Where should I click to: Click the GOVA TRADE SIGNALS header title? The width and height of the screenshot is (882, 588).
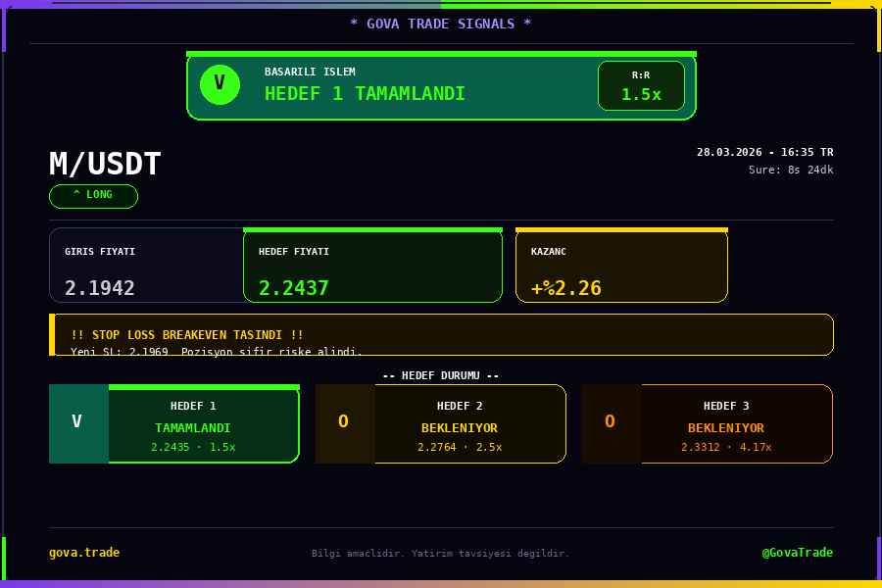[440, 24]
